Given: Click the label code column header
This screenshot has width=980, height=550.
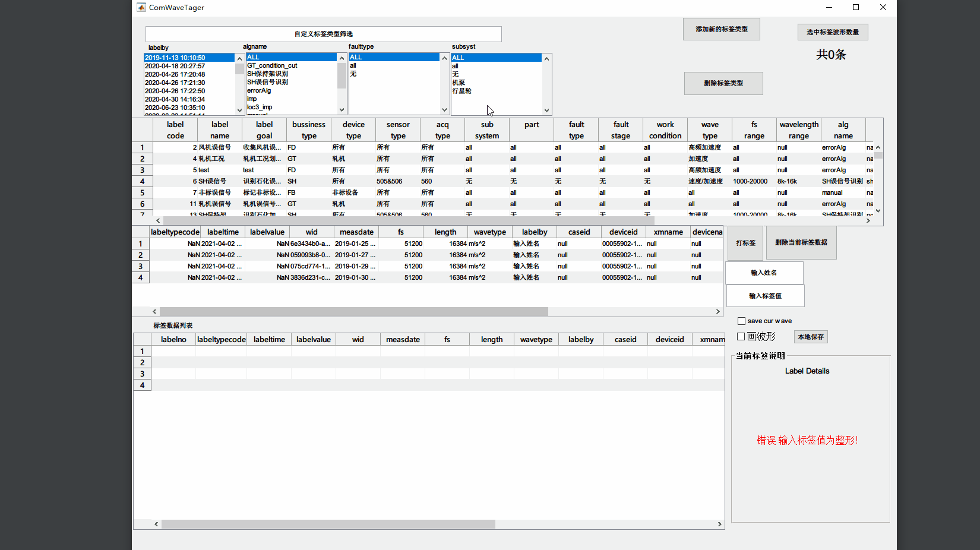Looking at the screenshot, I should click(x=175, y=130).
